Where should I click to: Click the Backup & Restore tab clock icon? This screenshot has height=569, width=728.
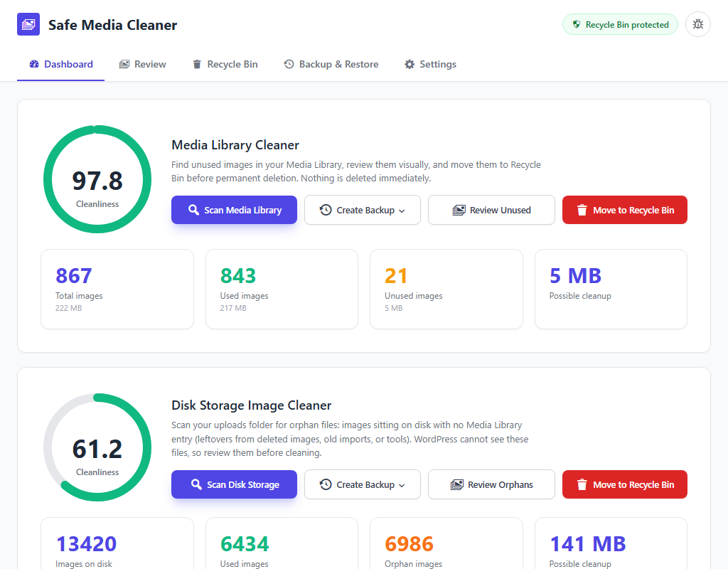tap(289, 64)
